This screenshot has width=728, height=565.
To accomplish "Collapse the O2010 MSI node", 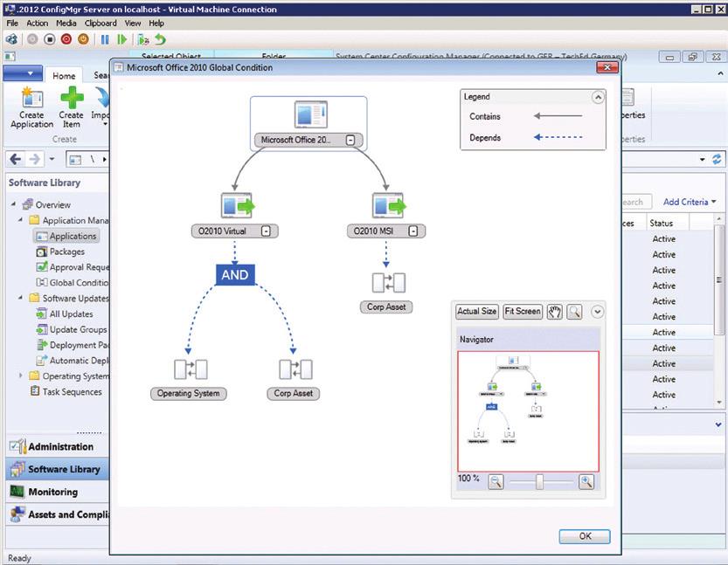I will point(413,231).
